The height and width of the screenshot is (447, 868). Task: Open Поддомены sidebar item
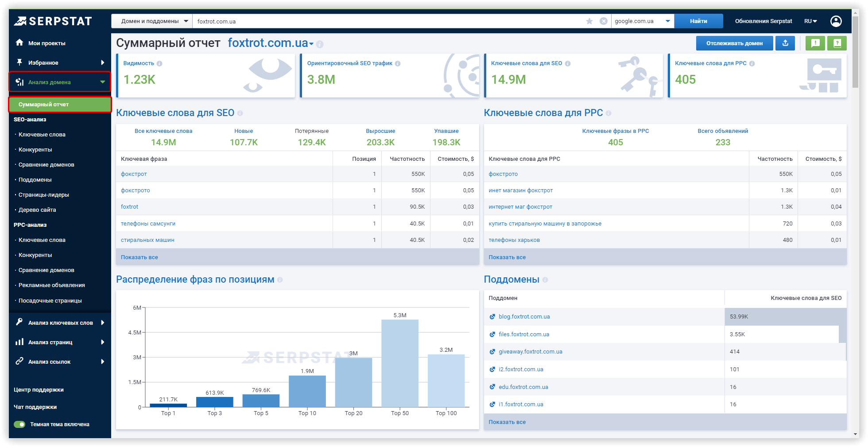[35, 179]
